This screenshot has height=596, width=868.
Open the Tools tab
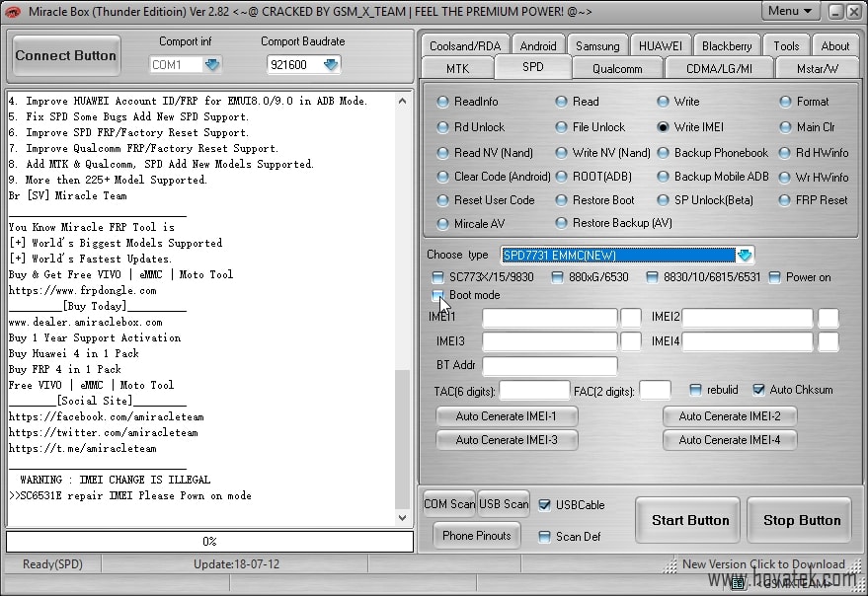(x=786, y=46)
